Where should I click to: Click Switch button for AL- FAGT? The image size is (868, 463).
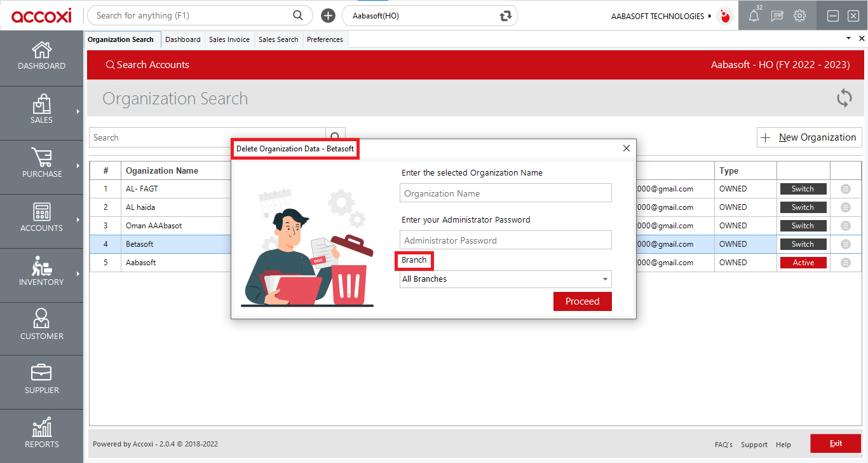803,189
